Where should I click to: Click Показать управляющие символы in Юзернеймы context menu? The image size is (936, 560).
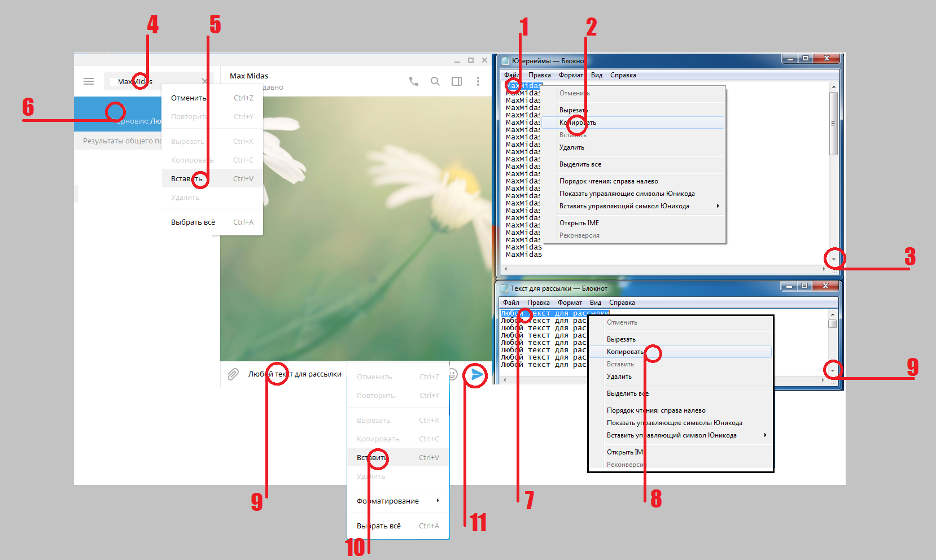pos(633,194)
